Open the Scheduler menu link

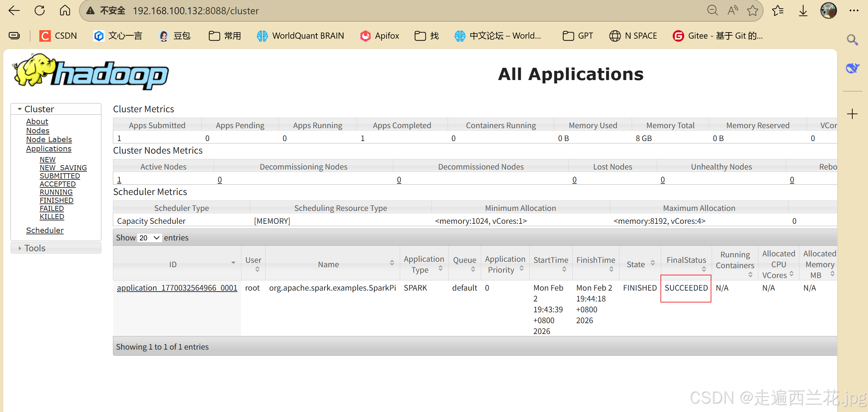(45, 230)
